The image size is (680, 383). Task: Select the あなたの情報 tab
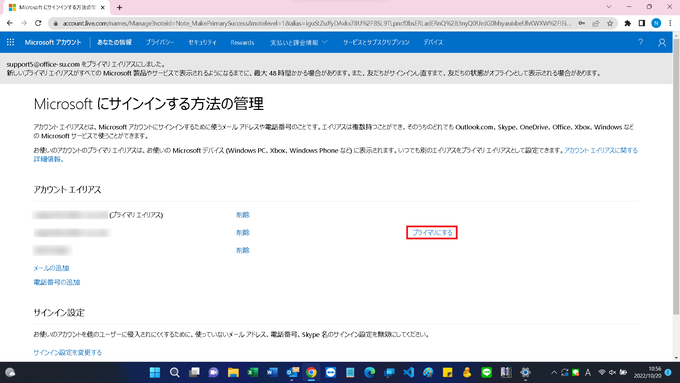(x=114, y=42)
